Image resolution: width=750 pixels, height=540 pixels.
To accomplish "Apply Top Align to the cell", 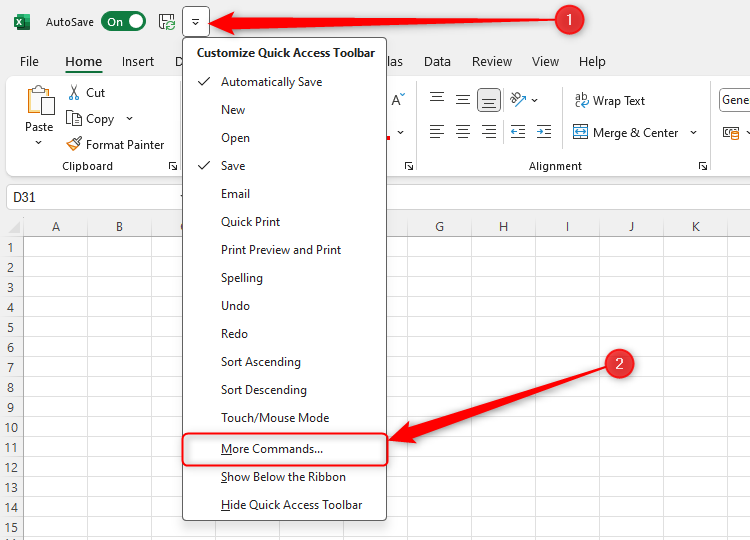I will tap(437, 99).
